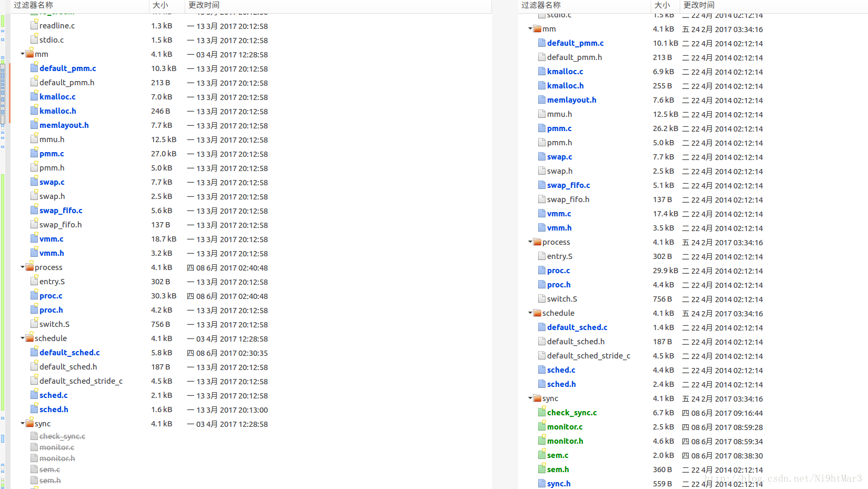The image size is (868, 489).
Task: Click right pane sem.h green file icon
Action: pos(542,468)
